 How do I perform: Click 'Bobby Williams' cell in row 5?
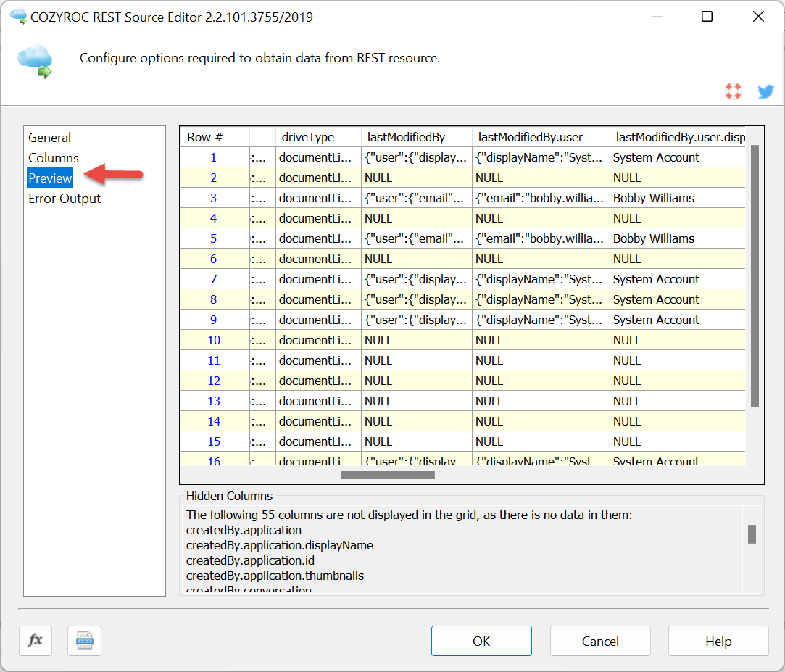point(678,238)
